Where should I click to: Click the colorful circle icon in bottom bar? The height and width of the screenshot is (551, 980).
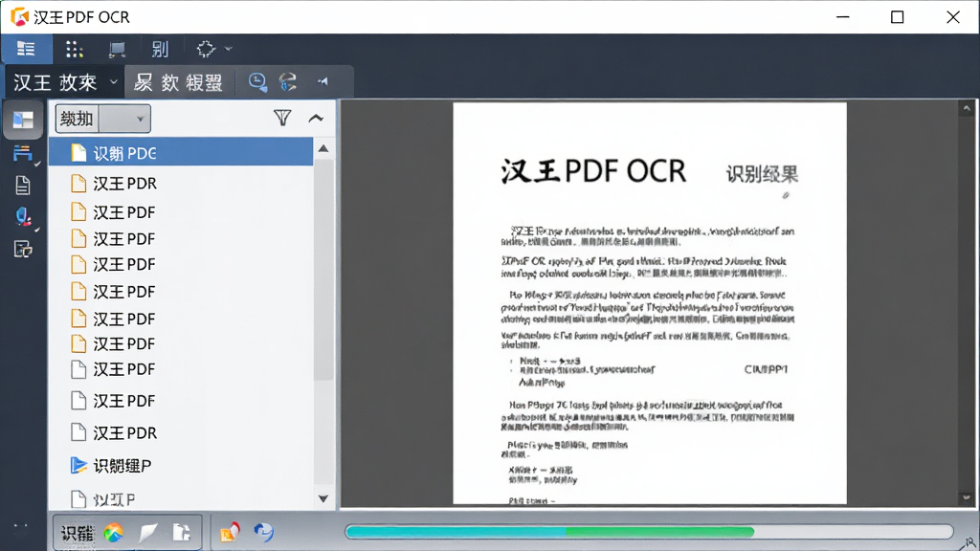pyautogui.click(x=114, y=533)
